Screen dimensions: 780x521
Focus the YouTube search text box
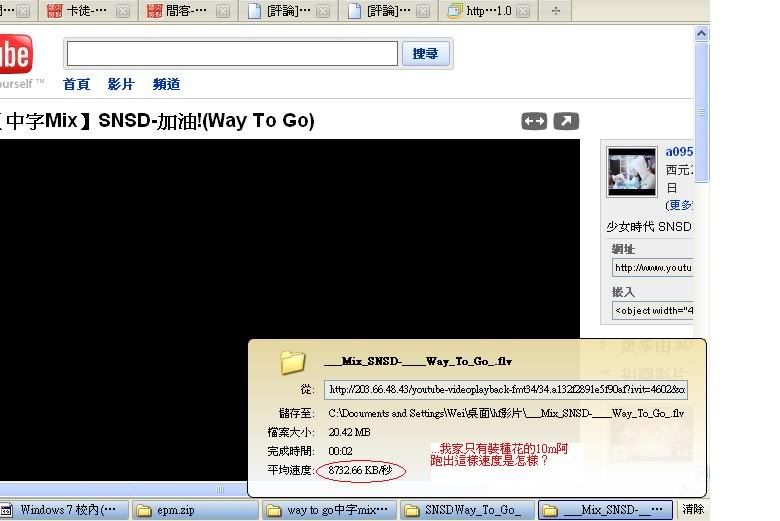tap(232, 53)
